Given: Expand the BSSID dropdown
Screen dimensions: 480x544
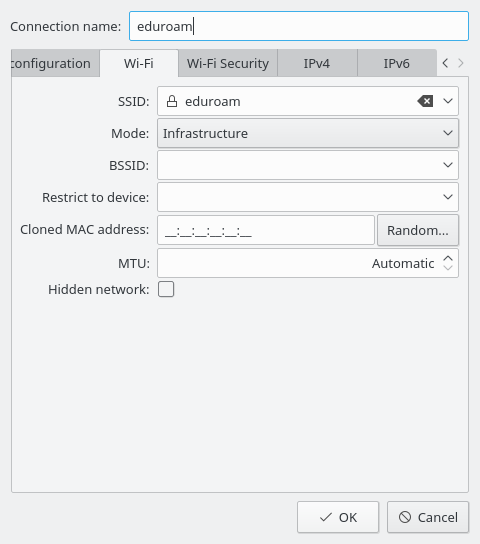Looking at the screenshot, I should (x=308, y=165).
